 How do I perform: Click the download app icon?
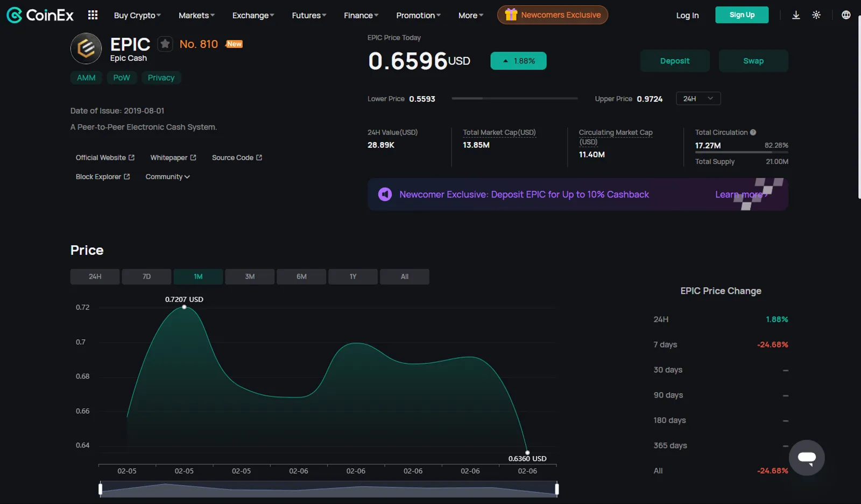(796, 15)
